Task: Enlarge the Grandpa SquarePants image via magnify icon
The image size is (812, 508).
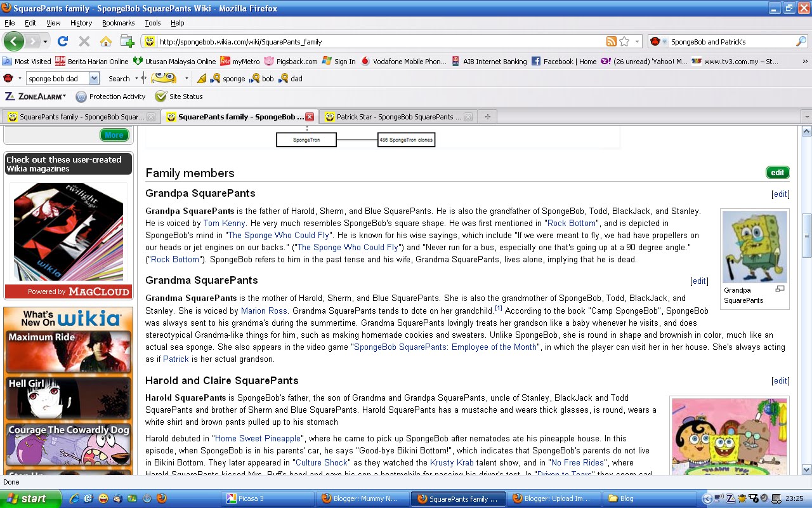Action: (x=780, y=289)
